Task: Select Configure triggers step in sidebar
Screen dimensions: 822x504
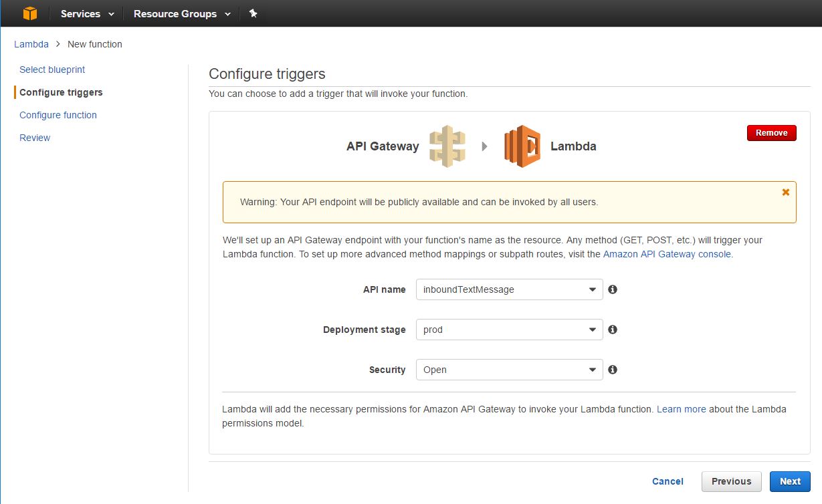Action: tap(61, 92)
